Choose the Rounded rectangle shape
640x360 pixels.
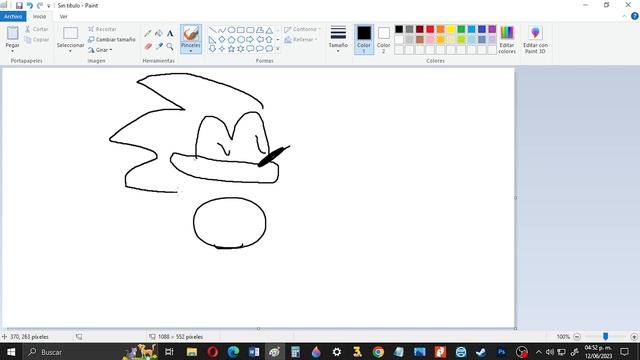point(250,30)
